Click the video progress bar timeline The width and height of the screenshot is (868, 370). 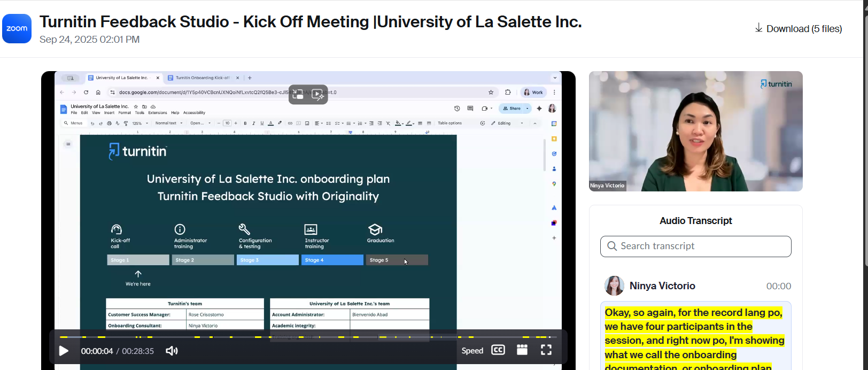(308, 337)
